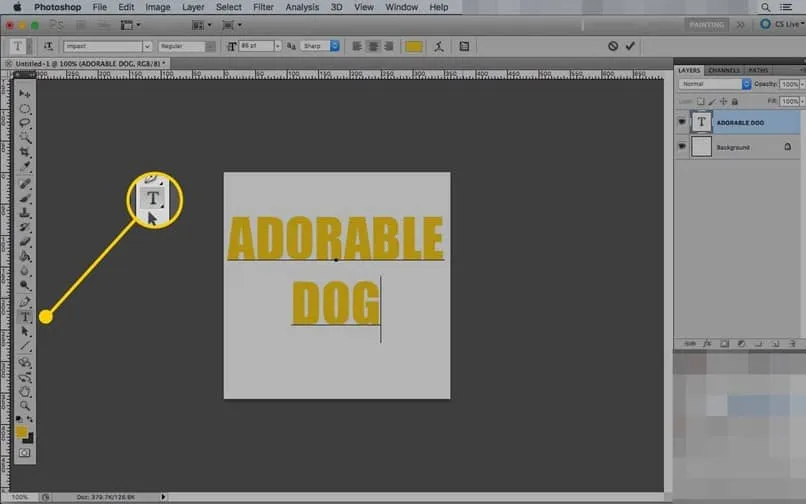Open the Impact font family dropdown
This screenshot has height=504, width=806.
point(147,46)
